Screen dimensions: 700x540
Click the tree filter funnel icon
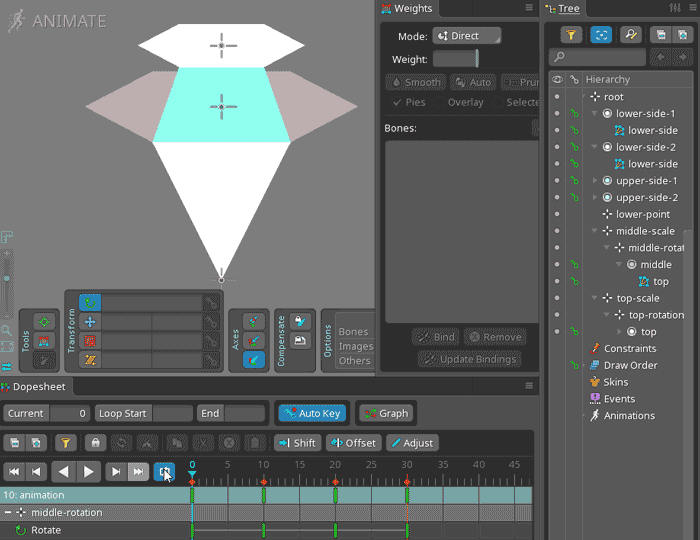(572, 34)
